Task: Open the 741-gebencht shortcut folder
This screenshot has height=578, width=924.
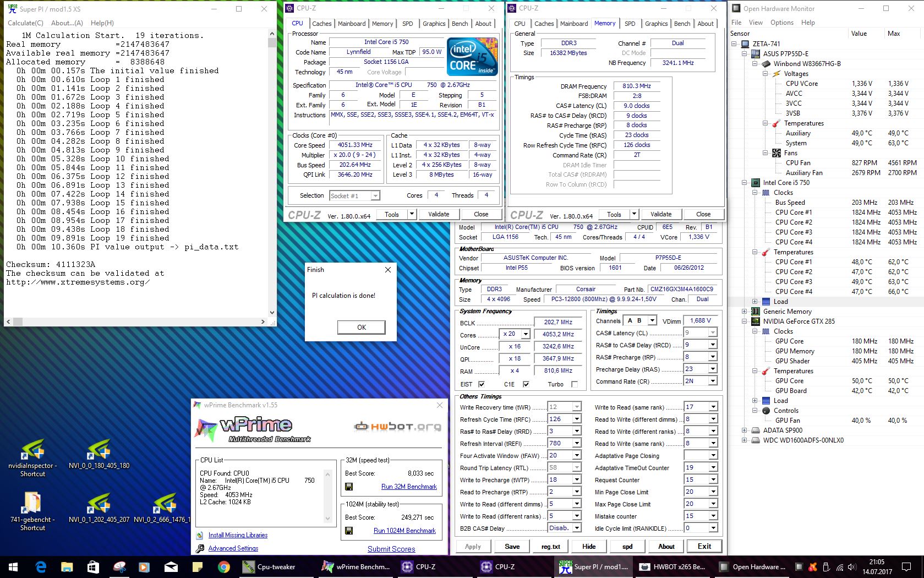Action: pos(32,511)
